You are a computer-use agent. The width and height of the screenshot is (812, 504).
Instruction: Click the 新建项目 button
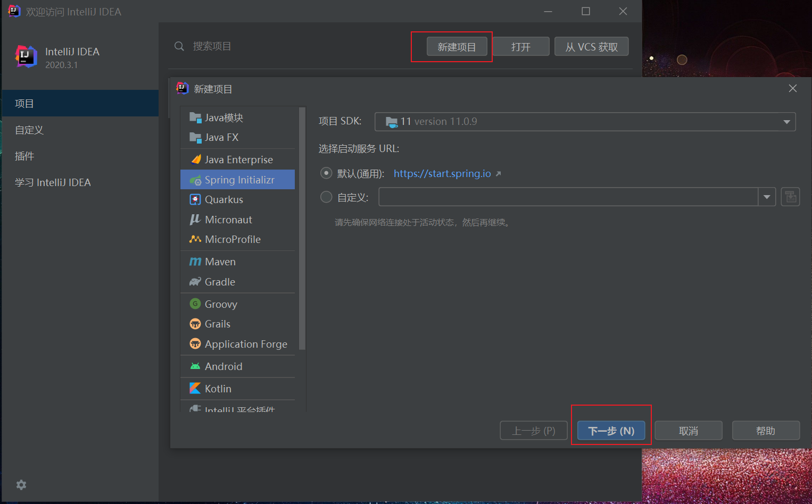[457, 47]
